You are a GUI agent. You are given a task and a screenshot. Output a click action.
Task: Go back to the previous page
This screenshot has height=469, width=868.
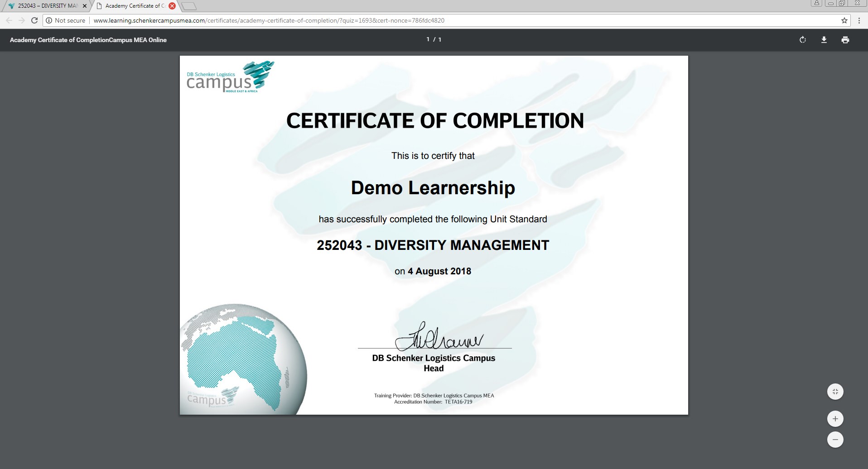pyautogui.click(x=9, y=20)
